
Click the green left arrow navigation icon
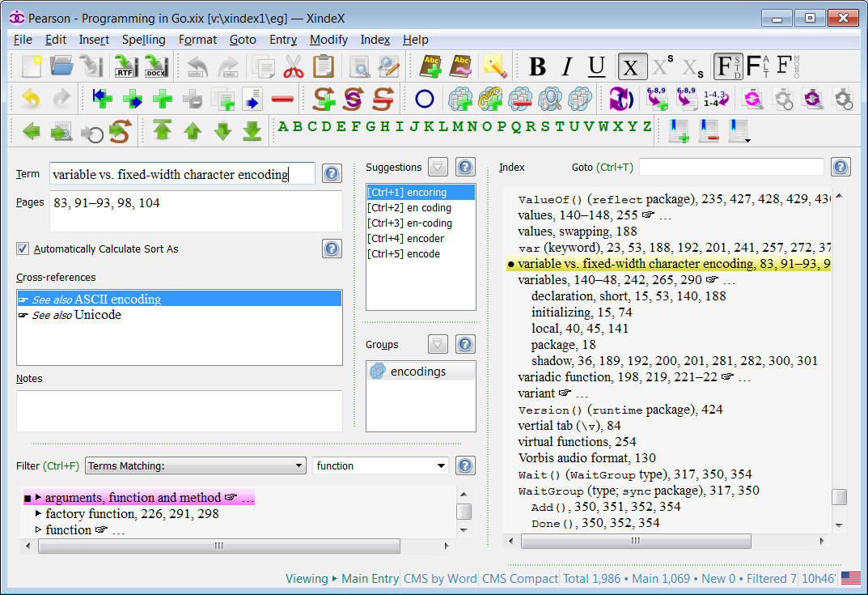(31, 131)
